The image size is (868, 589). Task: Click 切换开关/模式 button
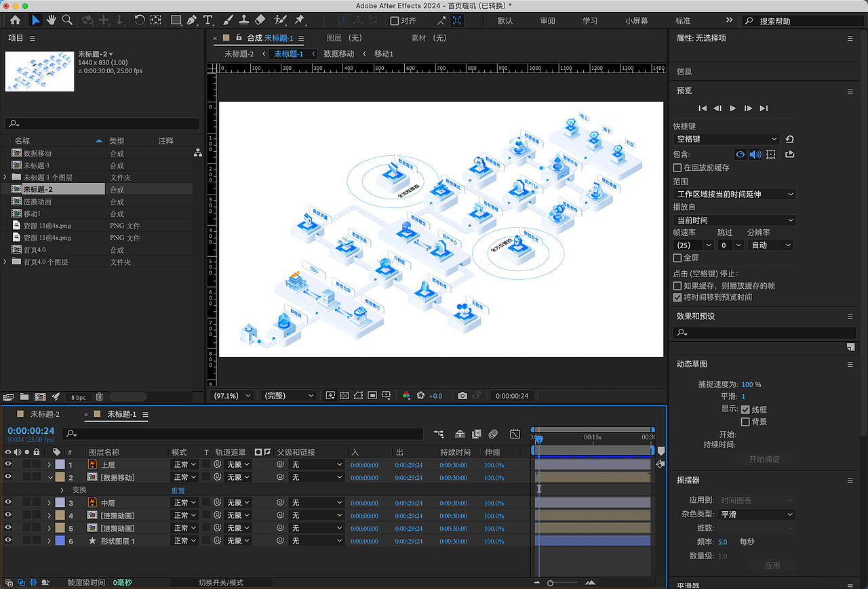click(221, 583)
